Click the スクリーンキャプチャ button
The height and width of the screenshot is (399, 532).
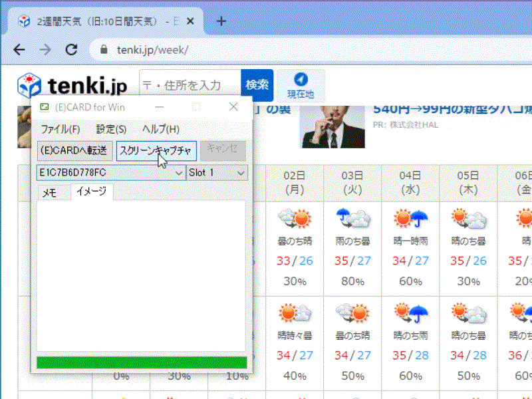tap(156, 151)
